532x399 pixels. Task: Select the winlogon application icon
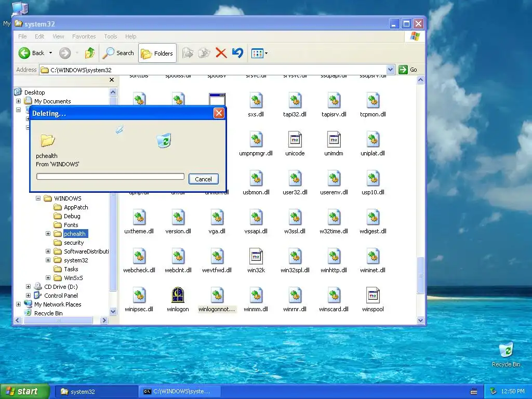[178, 295]
